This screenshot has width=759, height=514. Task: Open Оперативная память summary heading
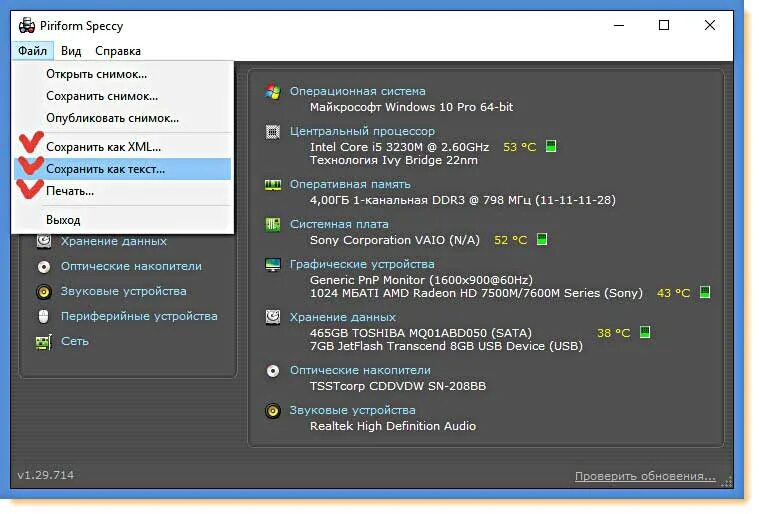350,184
